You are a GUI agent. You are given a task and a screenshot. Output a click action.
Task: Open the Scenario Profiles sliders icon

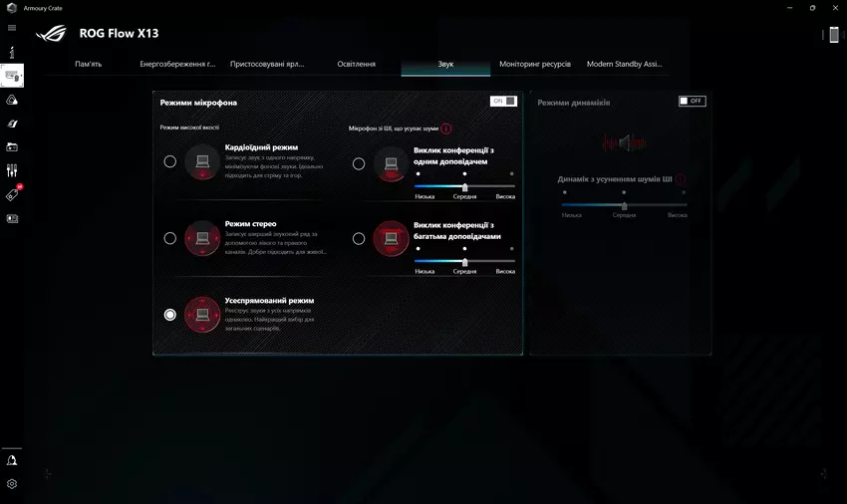click(x=12, y=170)
